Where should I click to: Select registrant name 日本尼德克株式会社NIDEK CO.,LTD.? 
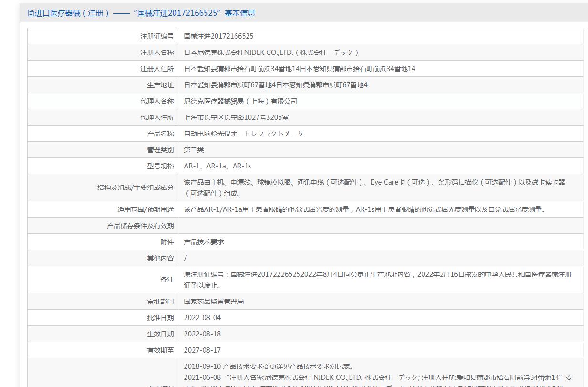pos(271,52)
